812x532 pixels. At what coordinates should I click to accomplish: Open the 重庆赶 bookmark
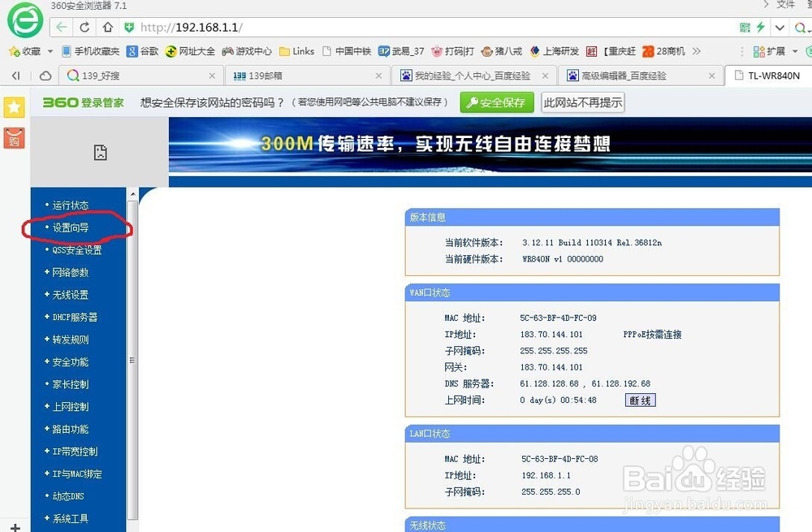[x=611, y=51]
